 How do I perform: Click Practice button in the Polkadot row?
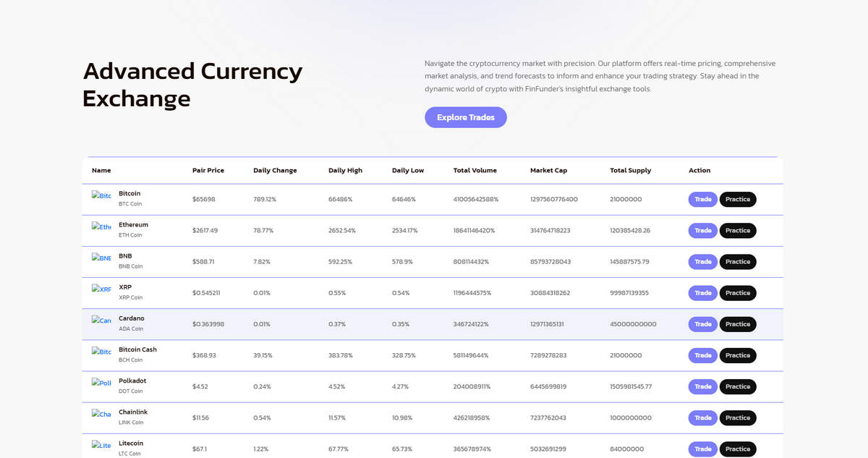pos(738,386)
